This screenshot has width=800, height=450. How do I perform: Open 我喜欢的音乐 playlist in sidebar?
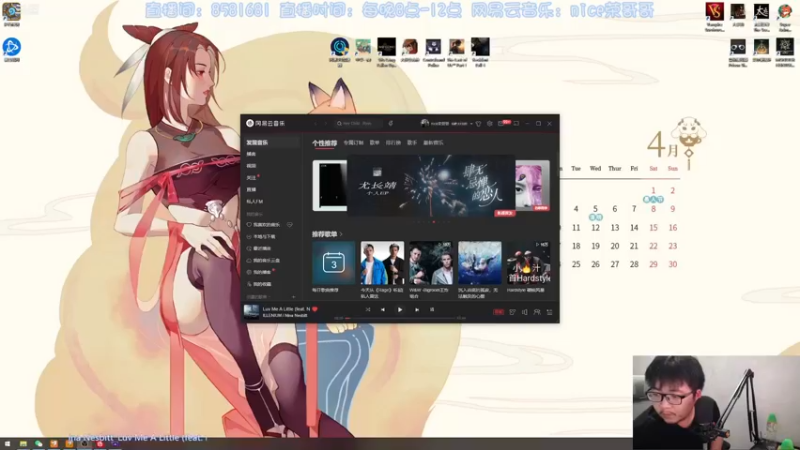click(263, 224)
